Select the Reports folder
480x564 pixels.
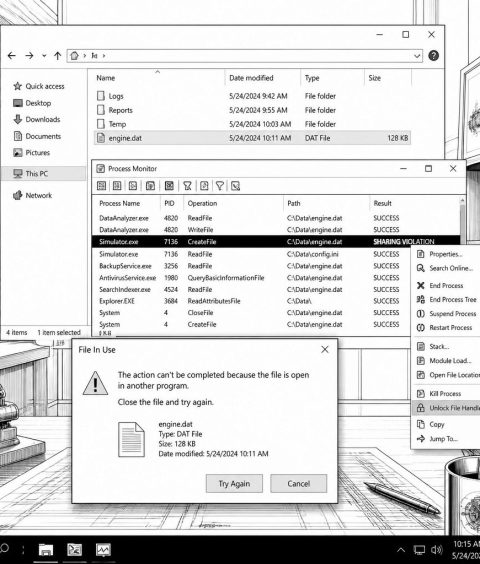tap(252, 110)
